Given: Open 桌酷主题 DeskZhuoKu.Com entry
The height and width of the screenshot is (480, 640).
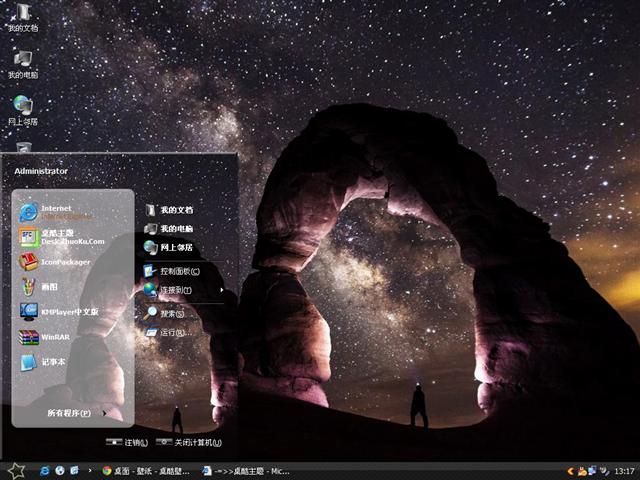Looking at the screenshot, I should (x=61, y=237).
